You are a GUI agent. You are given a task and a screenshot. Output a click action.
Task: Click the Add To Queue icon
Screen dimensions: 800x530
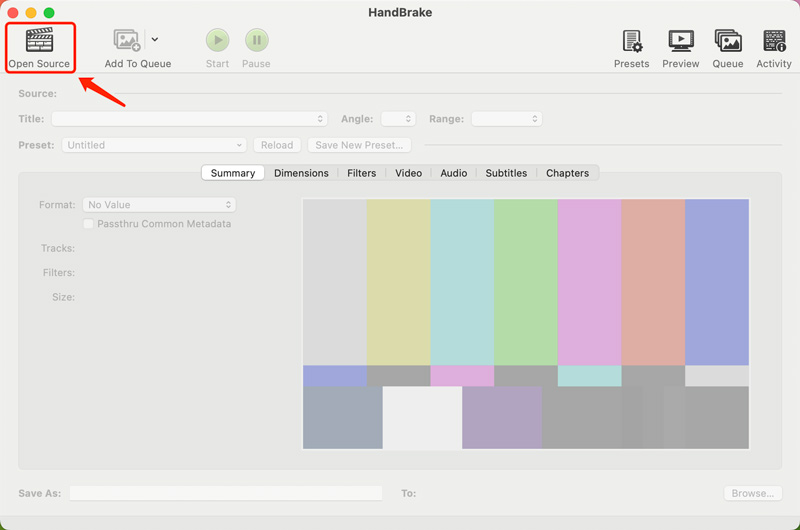click(x=127, y=40)
